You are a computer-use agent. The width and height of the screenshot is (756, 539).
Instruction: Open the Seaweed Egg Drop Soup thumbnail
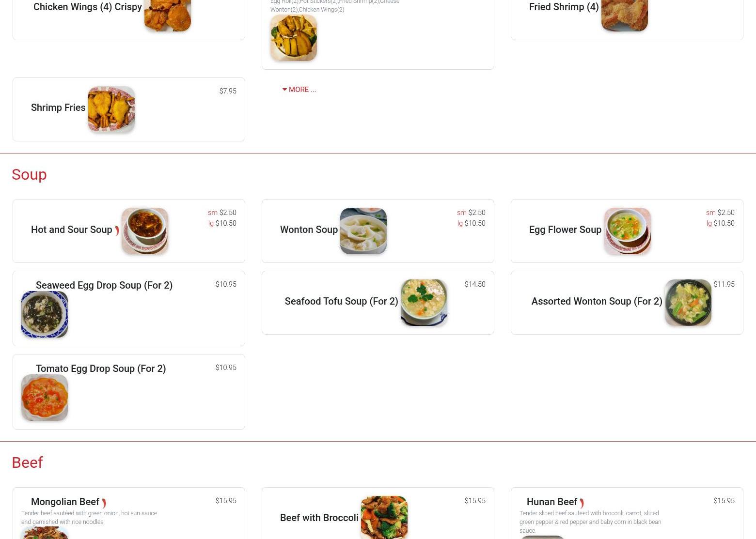[x=45, y=314]
